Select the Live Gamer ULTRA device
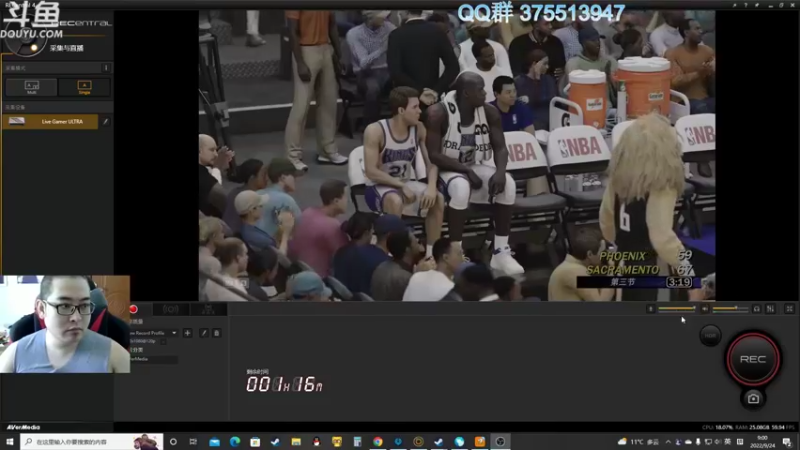The image size is (800, 450). pyautogui.click(x=50, y=121)
